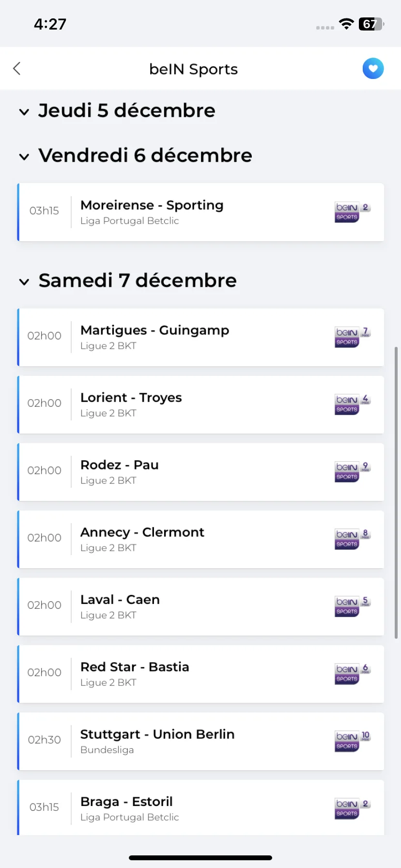Click beIN Sports 7 logo for Martigues match
Image resolution: width=401 pixels, height=868 pixels.
pyautogui.click(x=353, y=337)
